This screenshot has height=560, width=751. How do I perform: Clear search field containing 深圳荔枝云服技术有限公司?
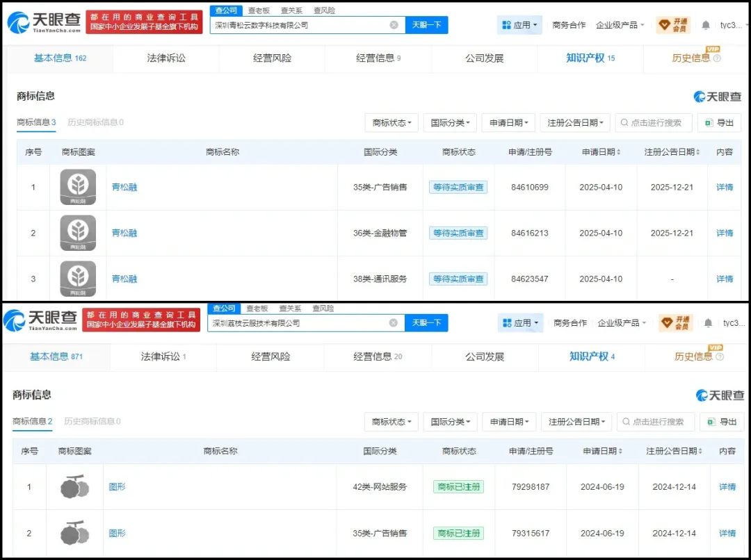click(x=393, y=322)
